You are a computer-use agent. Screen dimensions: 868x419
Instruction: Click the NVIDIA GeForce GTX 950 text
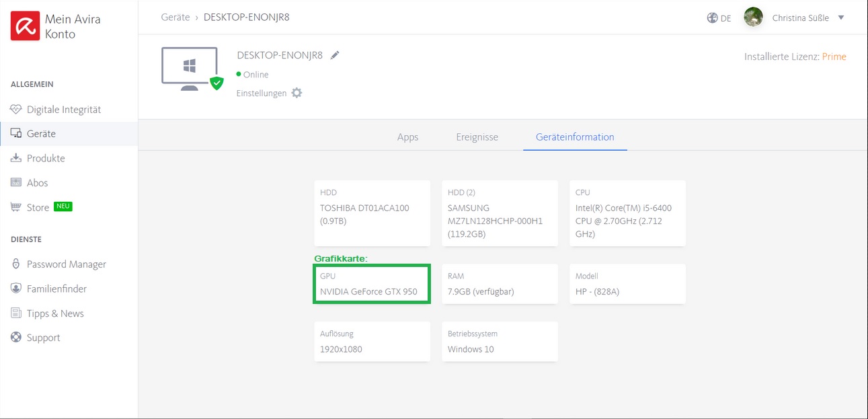click(368, 292)
